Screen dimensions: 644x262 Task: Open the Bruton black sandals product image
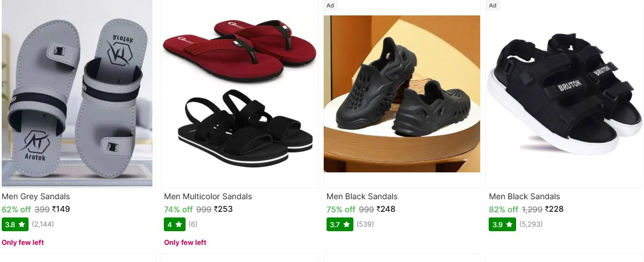point(564,93)
